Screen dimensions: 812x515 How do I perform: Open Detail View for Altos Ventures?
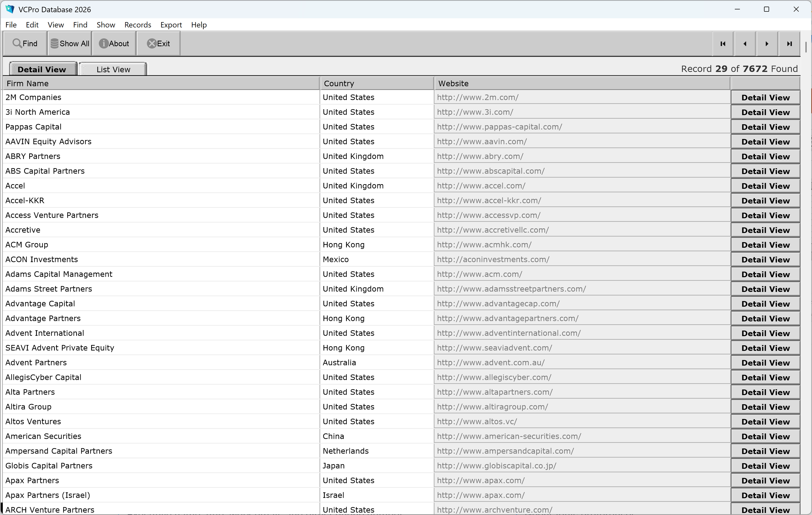(766, 422)
